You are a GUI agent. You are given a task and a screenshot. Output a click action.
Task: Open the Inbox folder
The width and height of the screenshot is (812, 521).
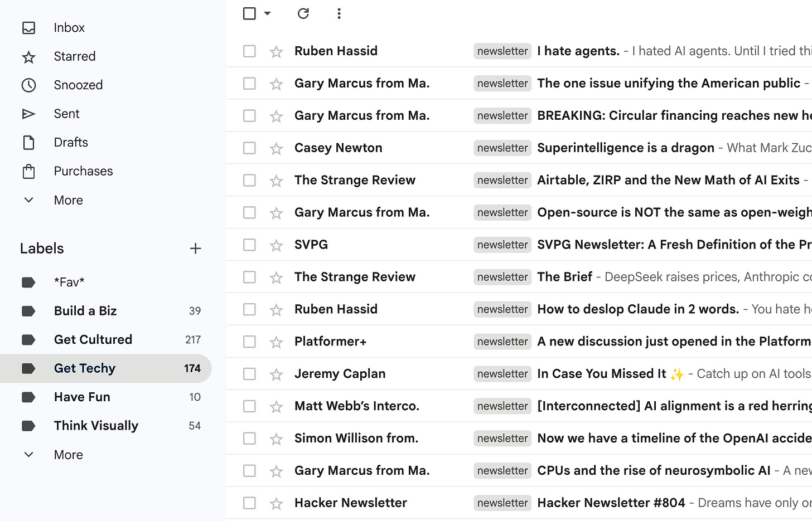pos(69,28)
